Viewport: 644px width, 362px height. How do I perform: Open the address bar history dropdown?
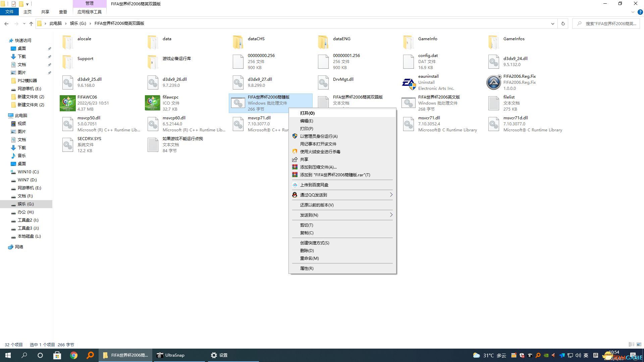click(x=552, y=23)
